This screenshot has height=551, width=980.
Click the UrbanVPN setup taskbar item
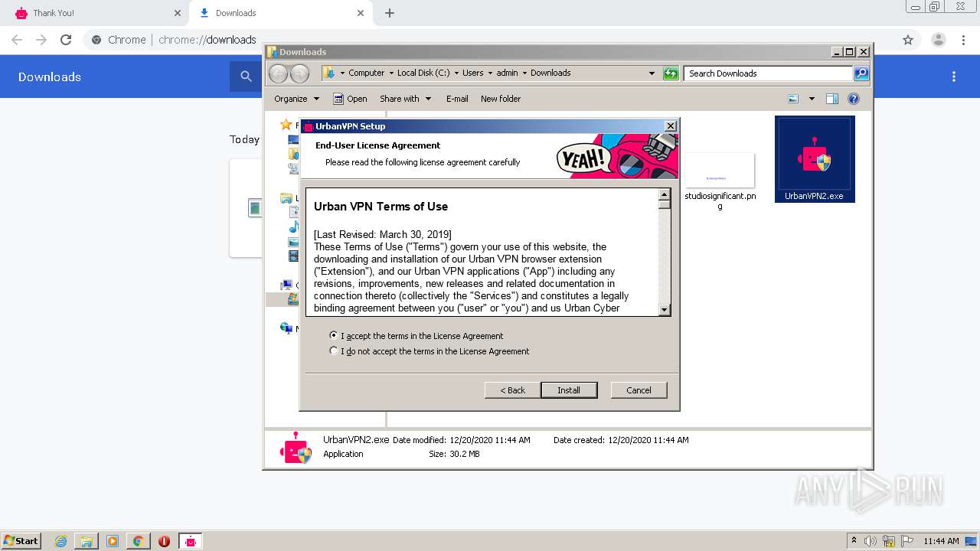(x=191, y=541)
